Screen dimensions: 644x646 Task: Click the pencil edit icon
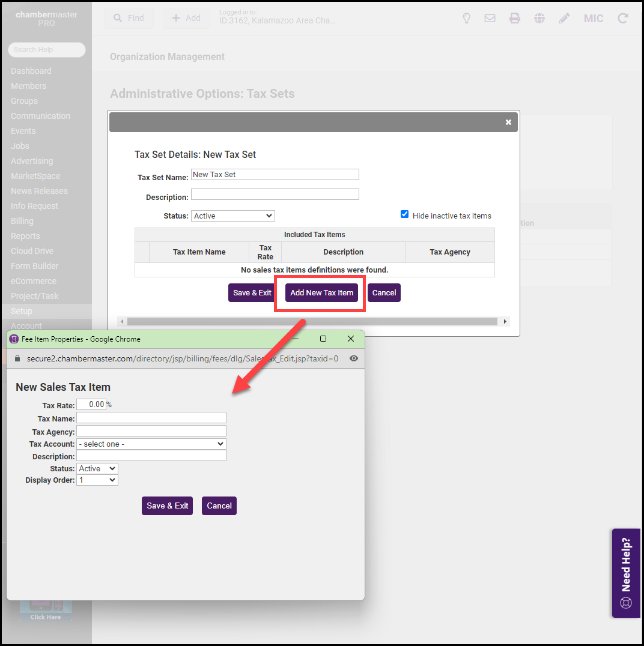click(564, 18)
